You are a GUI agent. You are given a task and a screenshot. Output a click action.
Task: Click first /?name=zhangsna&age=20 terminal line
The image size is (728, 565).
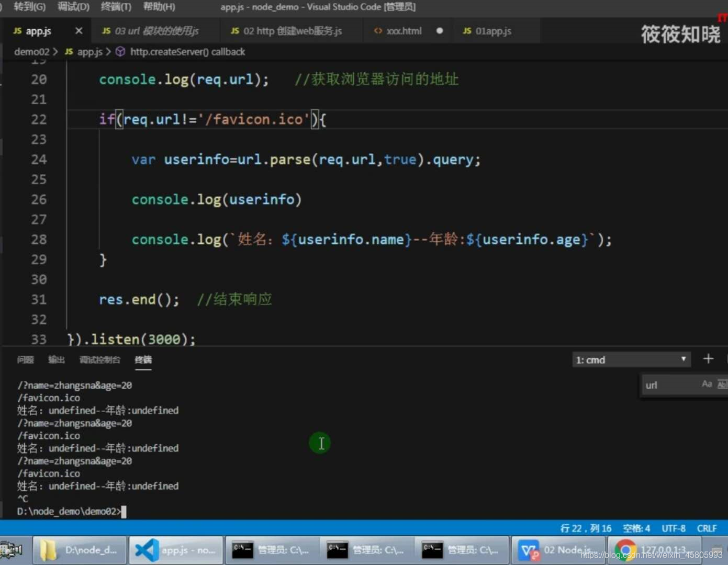74,386
